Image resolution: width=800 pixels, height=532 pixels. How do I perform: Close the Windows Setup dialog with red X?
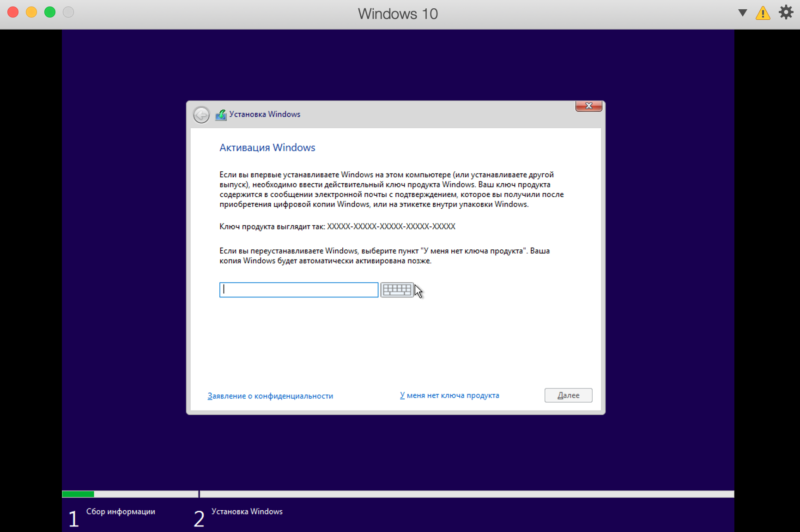click(x=588, y=106)
